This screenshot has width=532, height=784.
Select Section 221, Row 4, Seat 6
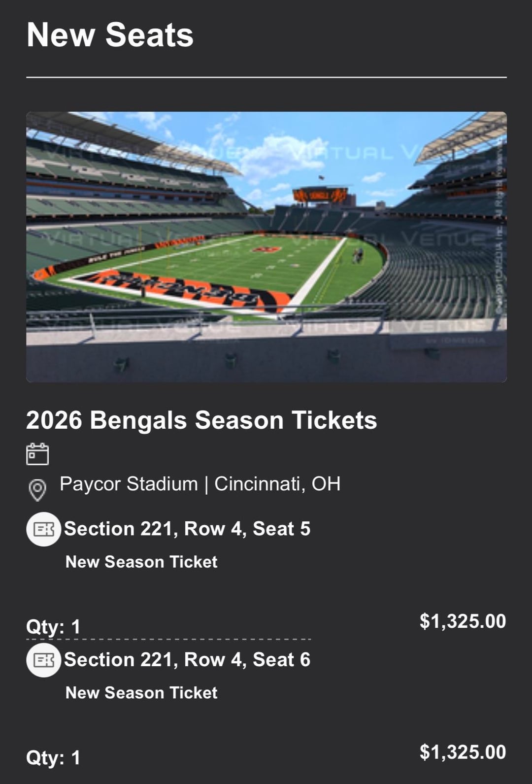click(x=187, y=659)
